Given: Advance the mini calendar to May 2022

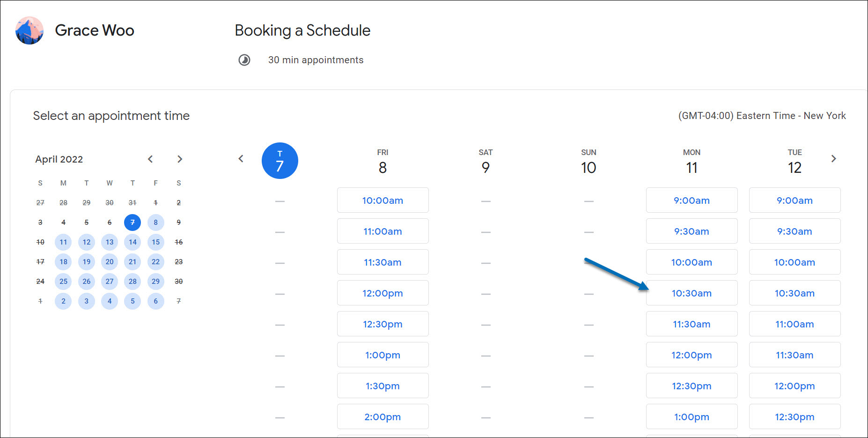Looking at the screenshot, I should 180,159.
